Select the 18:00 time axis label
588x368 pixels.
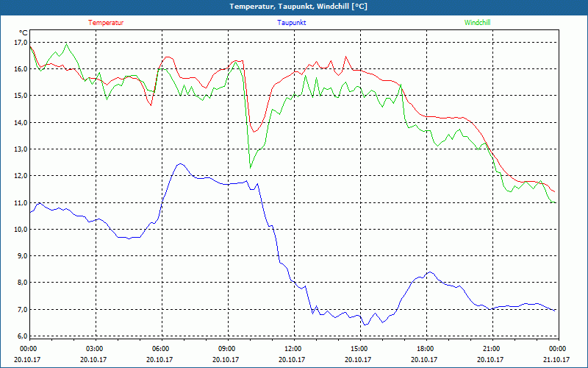click(426, 349)
